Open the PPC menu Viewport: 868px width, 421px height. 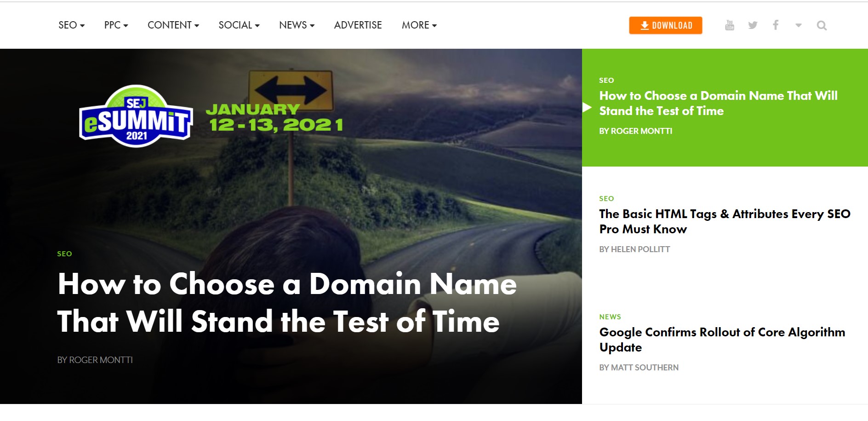pyautogui.click(x=115, y=25)
